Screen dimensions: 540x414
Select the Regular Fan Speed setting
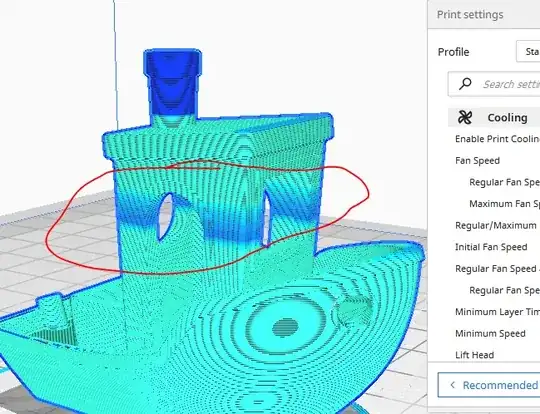505,182
